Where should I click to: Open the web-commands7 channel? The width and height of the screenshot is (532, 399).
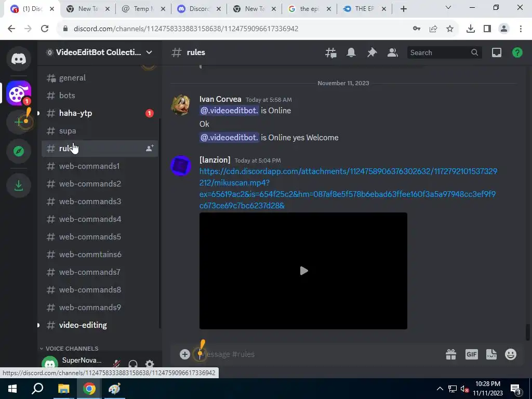(100, 272)
